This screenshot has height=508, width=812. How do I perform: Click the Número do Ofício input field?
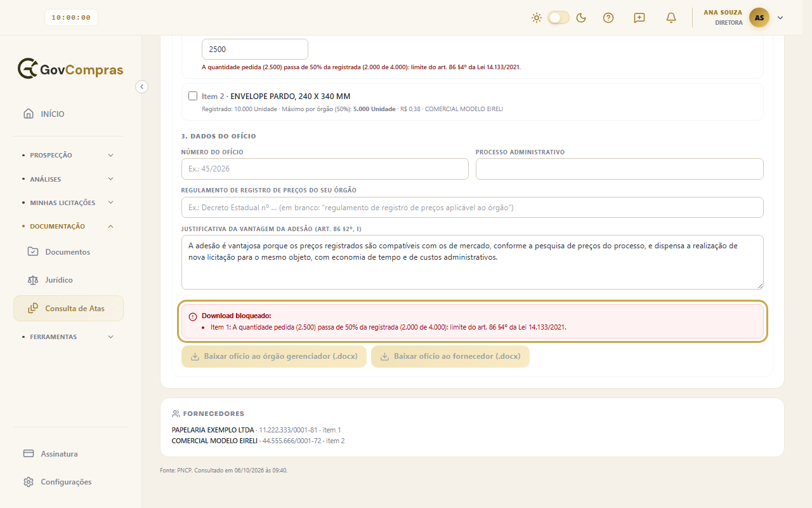click(325, 169)
